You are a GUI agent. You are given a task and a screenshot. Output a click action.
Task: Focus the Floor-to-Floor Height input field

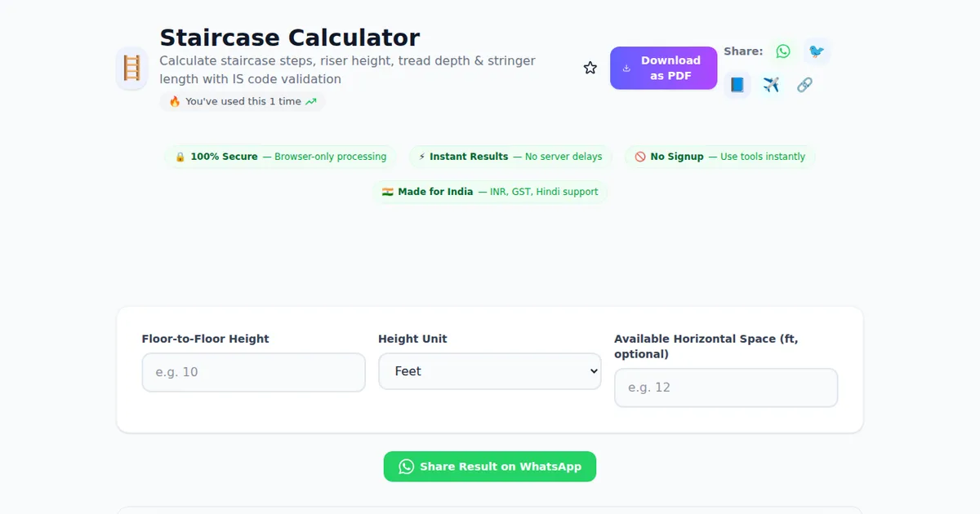click(x=253, y=372)
